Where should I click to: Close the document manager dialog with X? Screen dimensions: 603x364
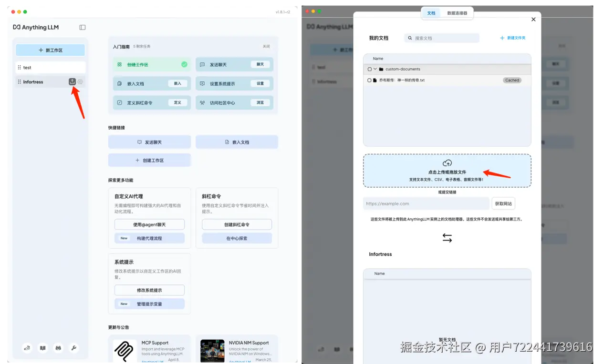pos(533,20)
